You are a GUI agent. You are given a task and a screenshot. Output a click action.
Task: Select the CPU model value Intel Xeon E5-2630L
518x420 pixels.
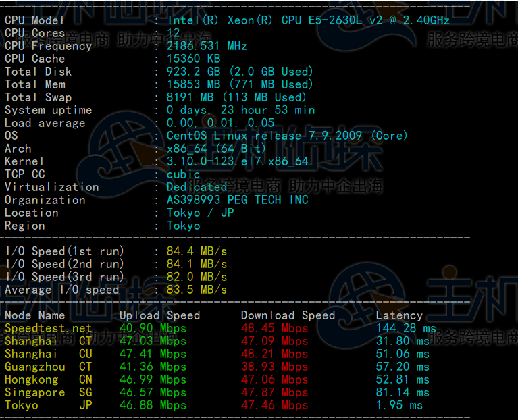pos(308,20)
